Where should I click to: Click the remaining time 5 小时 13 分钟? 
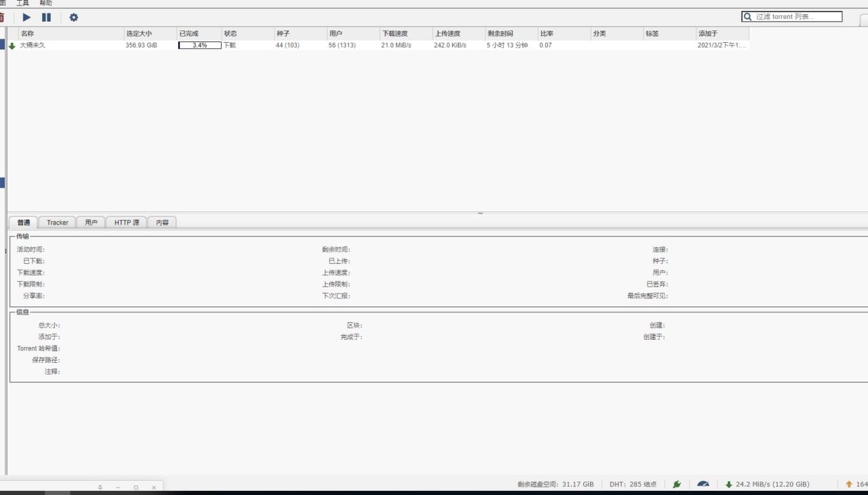pyautogui.click(x=507, y=45)
